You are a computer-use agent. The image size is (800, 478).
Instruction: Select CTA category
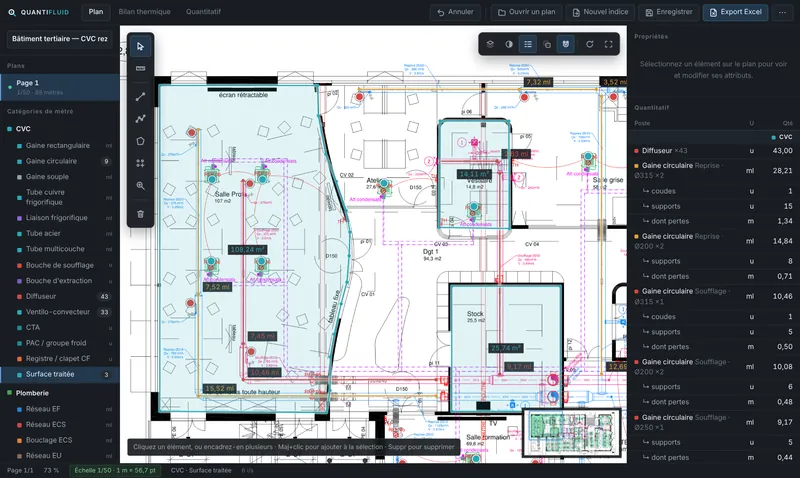[x=60, y=328]
